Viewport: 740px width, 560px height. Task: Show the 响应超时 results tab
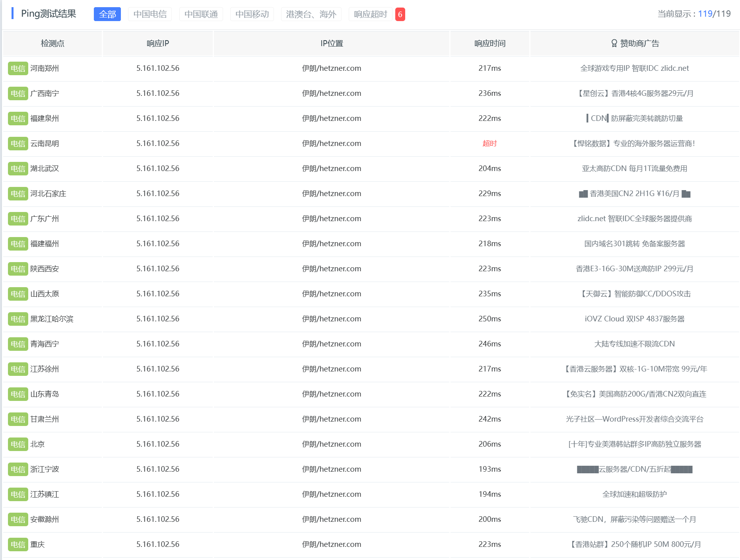click(371, 14)
